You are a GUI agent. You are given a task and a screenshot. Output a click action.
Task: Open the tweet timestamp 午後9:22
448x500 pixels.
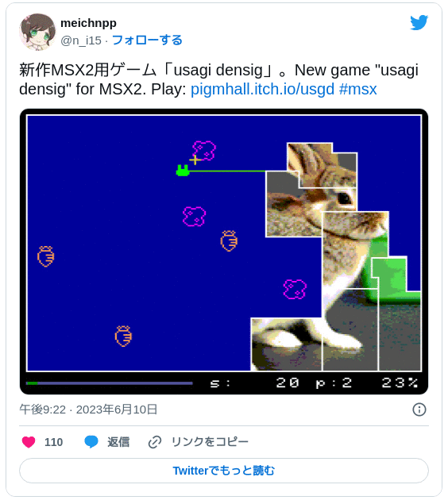pyautogui.click(x=42, y=410)
